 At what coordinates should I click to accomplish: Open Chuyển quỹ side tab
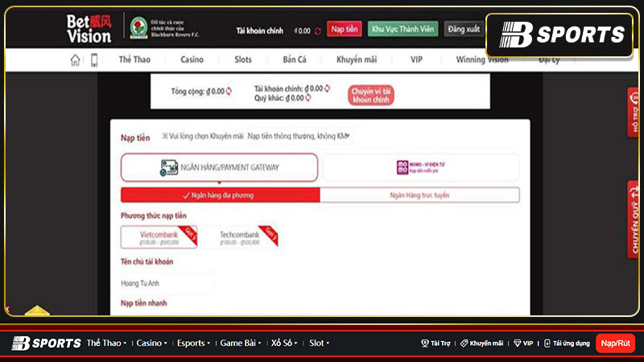(x=634, y=220)
